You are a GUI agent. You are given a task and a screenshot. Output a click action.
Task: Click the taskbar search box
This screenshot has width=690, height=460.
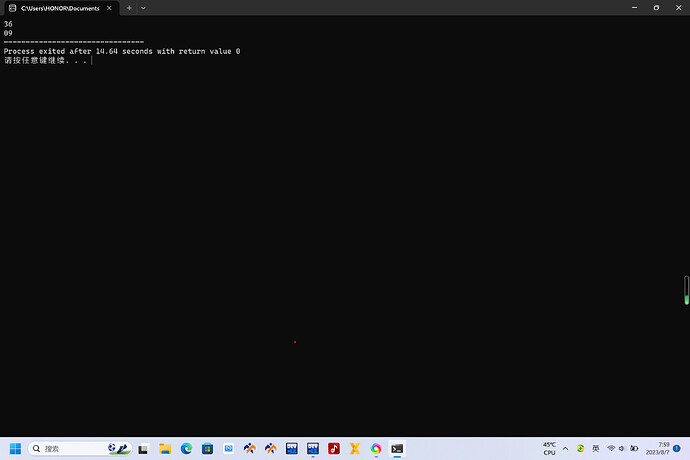[80, 449]
